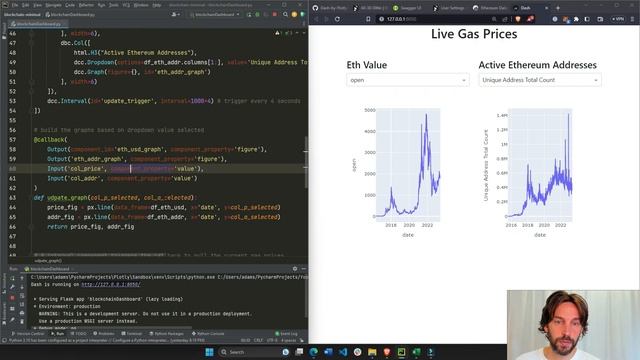Click the bookmark icon in browser toolbar

tap(368, 19)
